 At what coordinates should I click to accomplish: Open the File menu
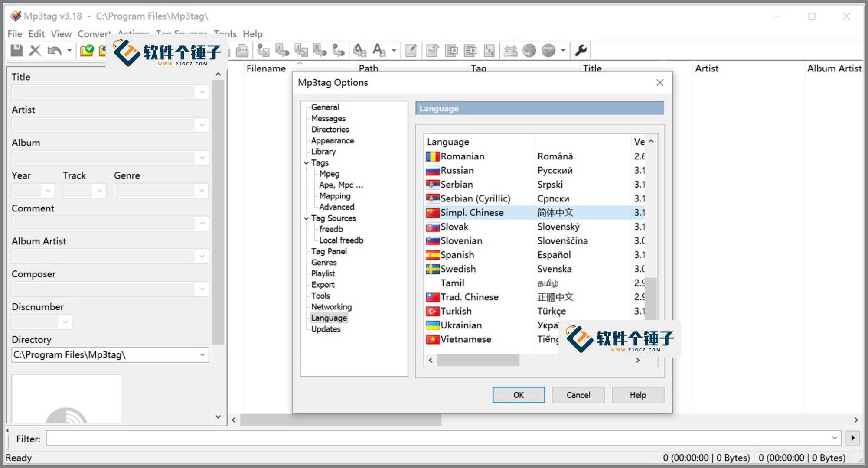tap(15, 34)
